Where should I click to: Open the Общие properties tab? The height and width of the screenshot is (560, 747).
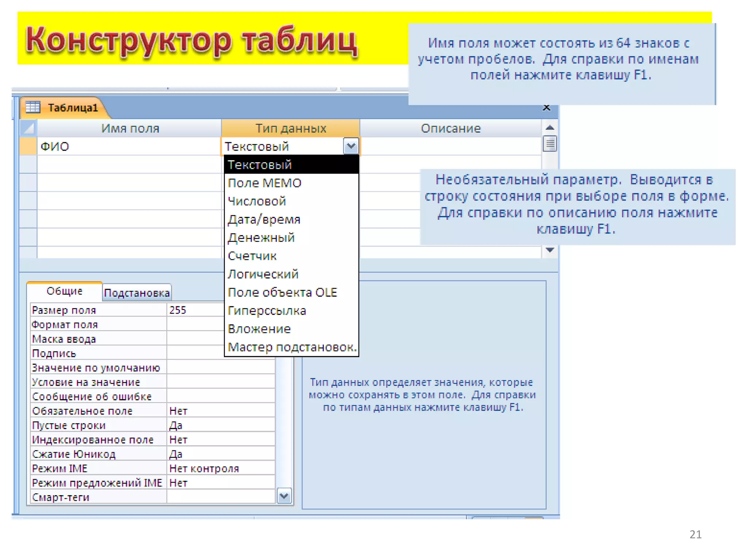[65, 291]
